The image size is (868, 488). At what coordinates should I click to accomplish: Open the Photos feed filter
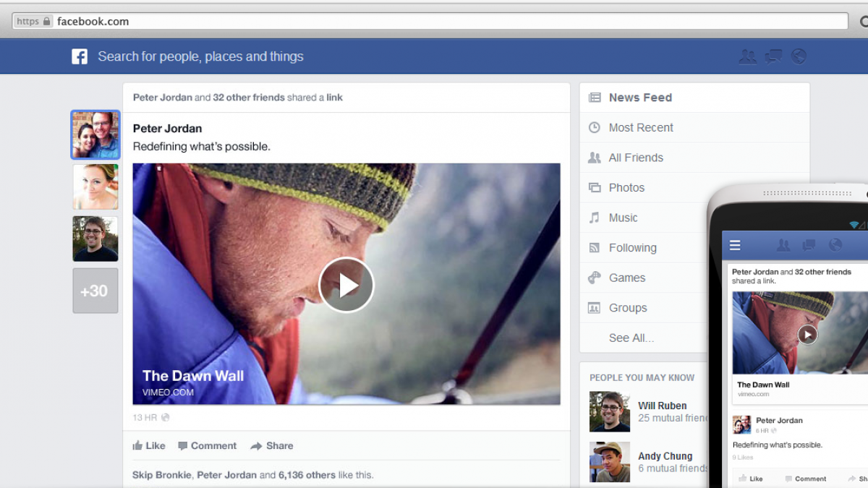click(626, 187)
